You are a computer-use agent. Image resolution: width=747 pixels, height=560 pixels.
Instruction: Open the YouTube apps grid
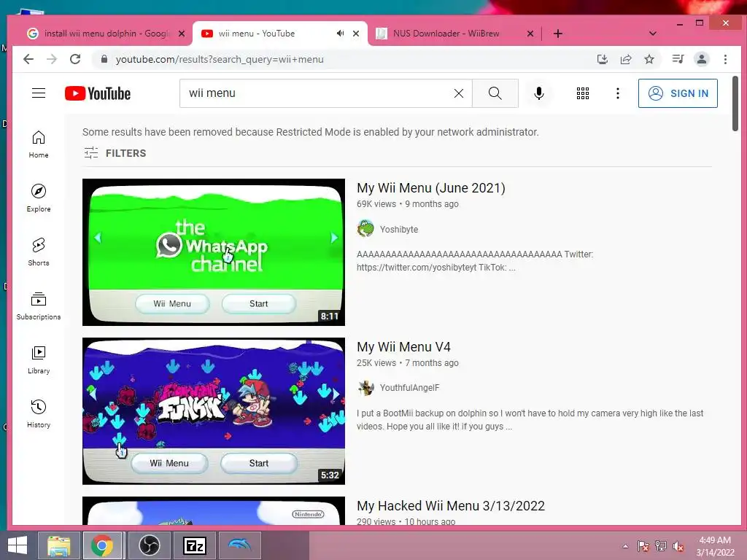click(x=583, y=93)
